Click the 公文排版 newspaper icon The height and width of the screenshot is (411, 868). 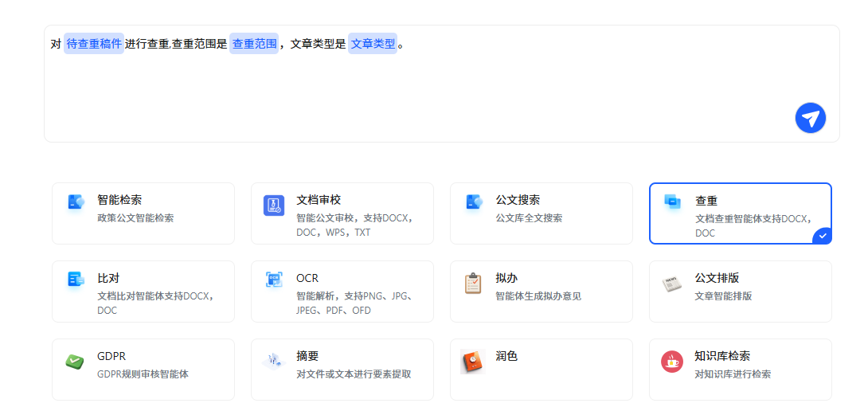[x=672, y=284]
